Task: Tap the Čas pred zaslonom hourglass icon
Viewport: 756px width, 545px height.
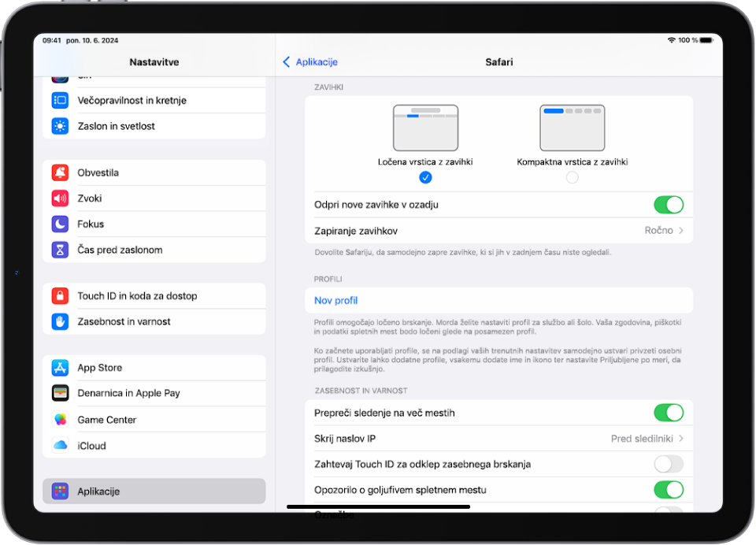Action: coord(60,250)
